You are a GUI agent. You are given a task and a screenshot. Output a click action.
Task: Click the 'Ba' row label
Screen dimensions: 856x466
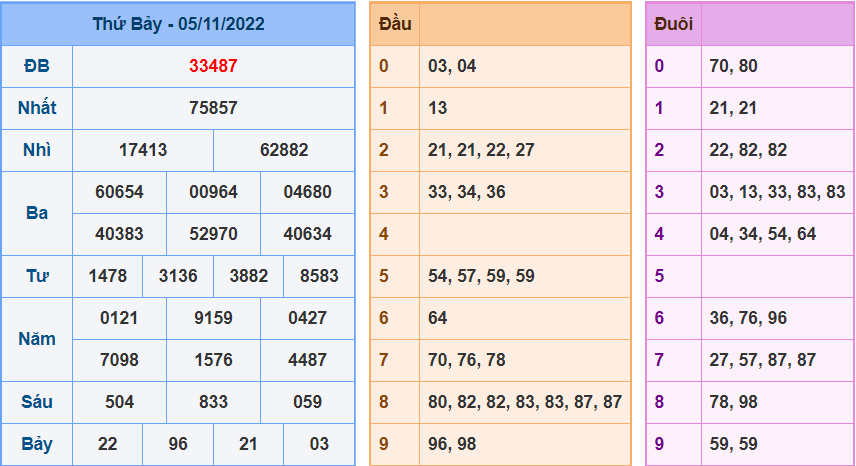point(37,213)
